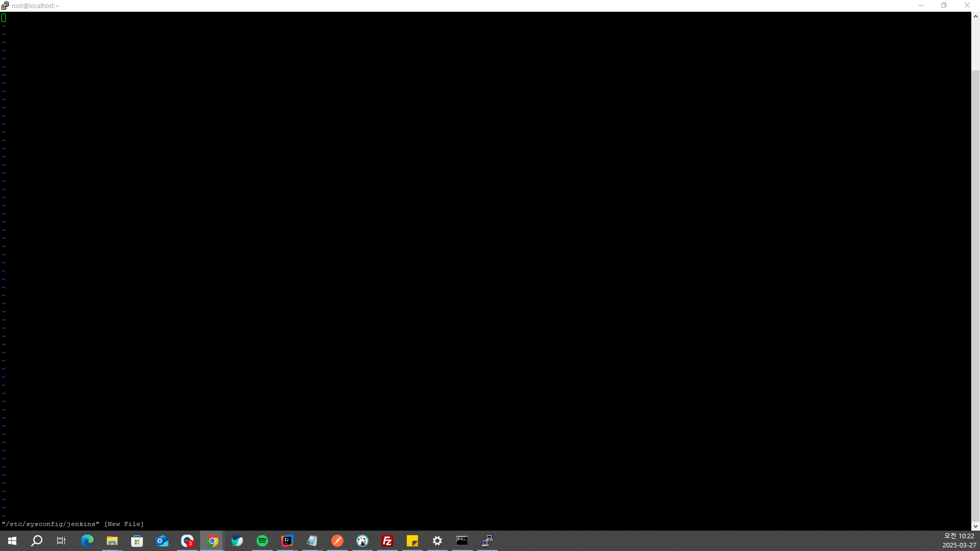Click the PuTTY taskbar icon
This screenshot has height=551, width=980.
(487, 541)
